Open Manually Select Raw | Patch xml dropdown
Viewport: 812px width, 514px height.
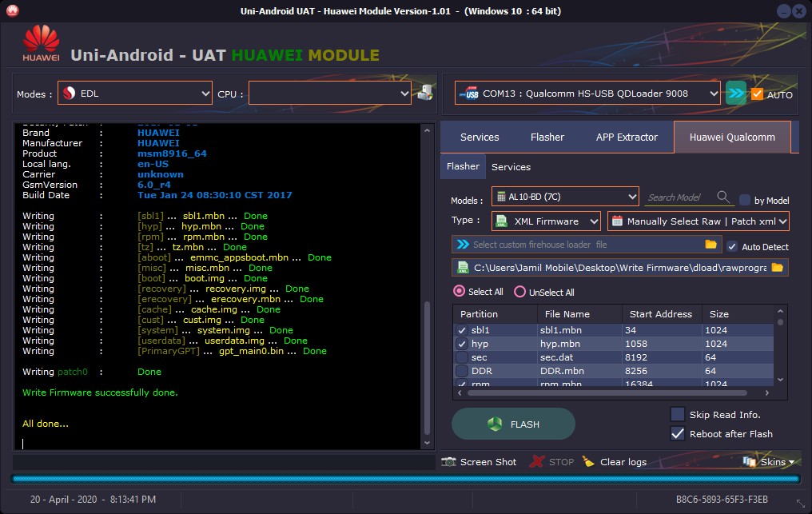(698, 221)
